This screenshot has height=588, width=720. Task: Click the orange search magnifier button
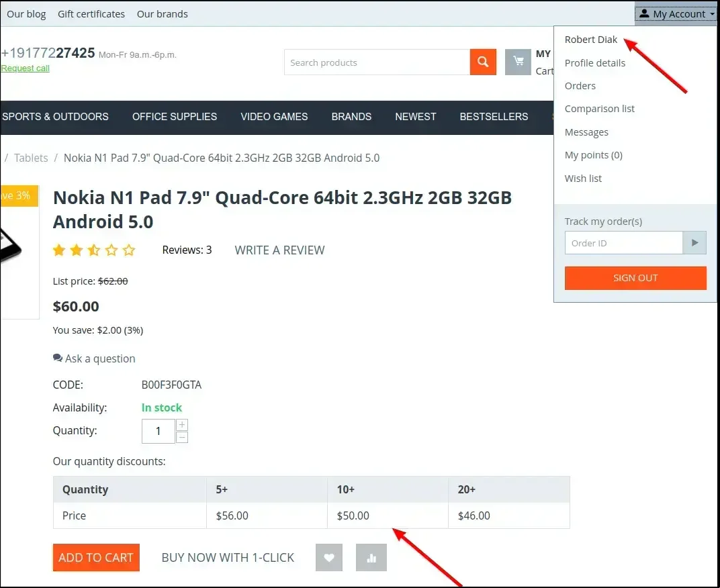point(483,62)
